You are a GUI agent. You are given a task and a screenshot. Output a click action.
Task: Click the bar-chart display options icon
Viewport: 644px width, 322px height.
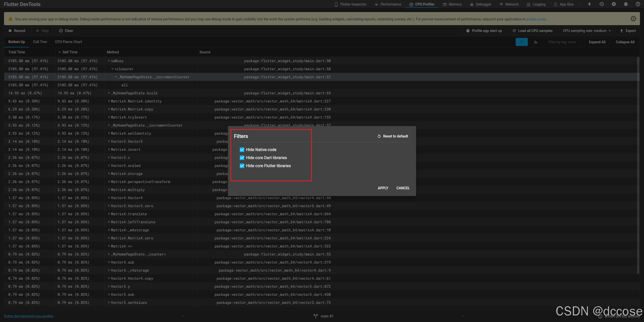click(536, 42)
